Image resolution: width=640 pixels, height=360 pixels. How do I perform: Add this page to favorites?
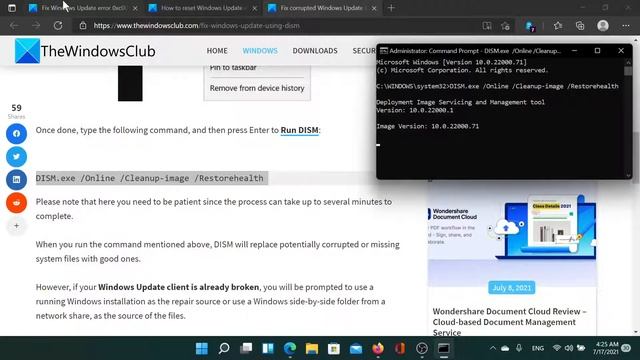coord(505,26)
